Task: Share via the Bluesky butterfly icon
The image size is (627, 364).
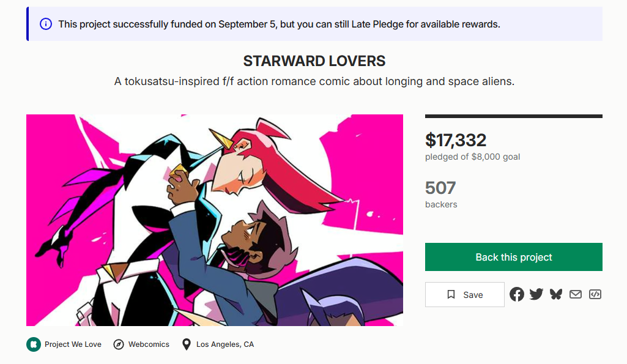Action: [x=556, y=294]
